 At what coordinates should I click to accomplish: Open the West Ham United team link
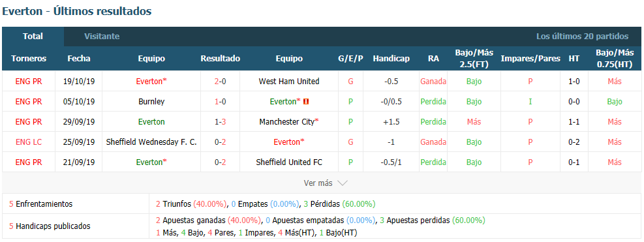click(289, 82)
